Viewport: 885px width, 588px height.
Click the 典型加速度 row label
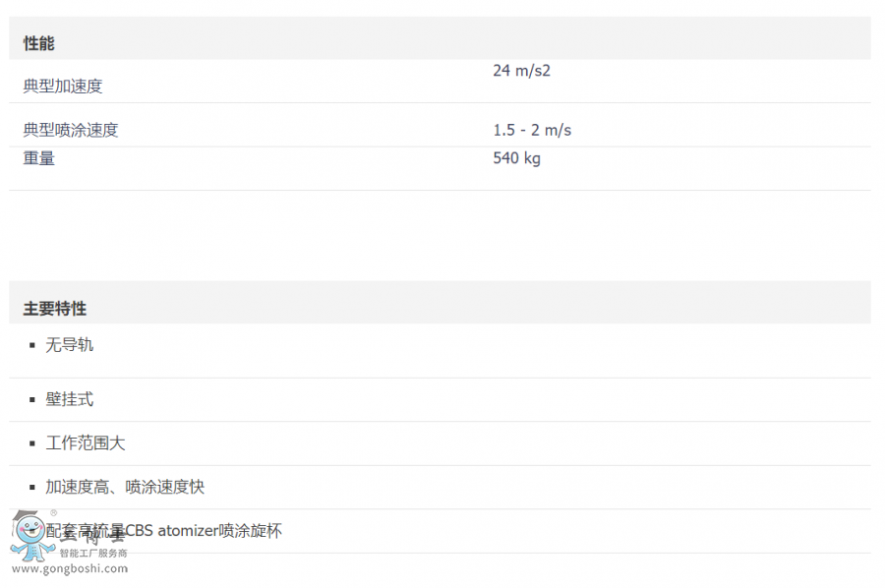(63, 87)
